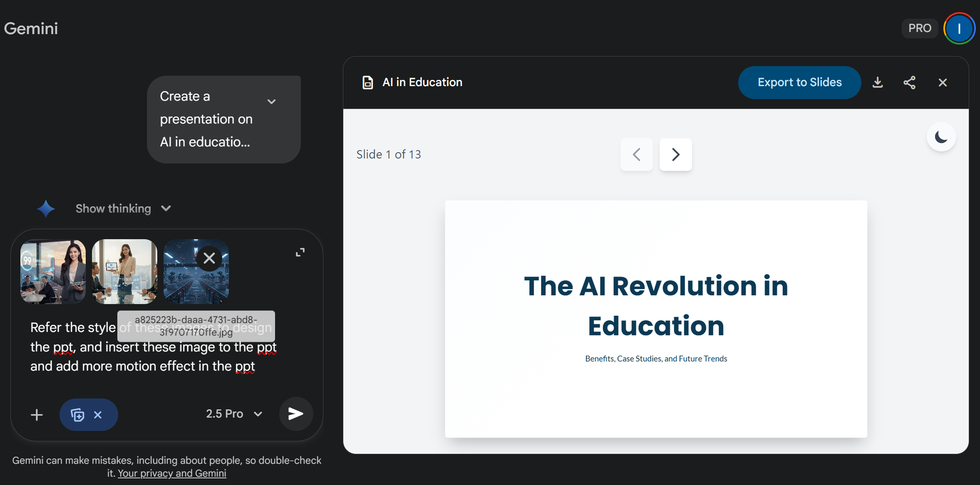Viewport: 980px width, 485px height.
Task: Download the AI in Education presentation
Action: (x=877, y=83)
